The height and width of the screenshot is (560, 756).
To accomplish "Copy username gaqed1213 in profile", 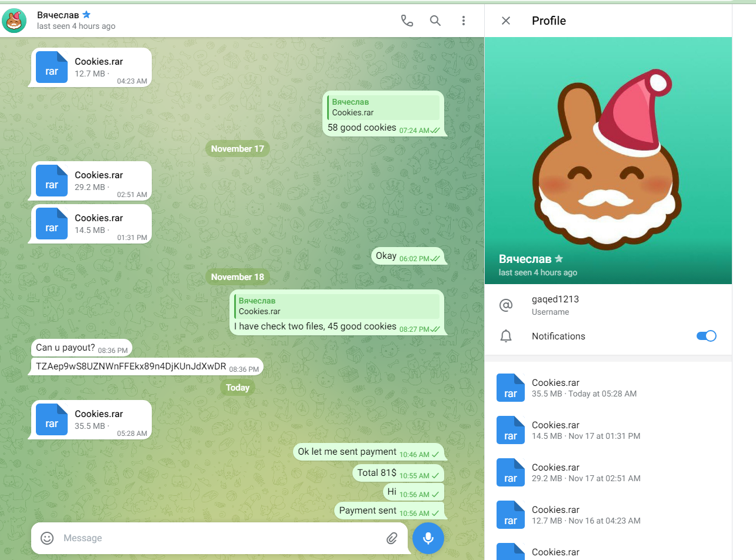I will click(555, 299).
